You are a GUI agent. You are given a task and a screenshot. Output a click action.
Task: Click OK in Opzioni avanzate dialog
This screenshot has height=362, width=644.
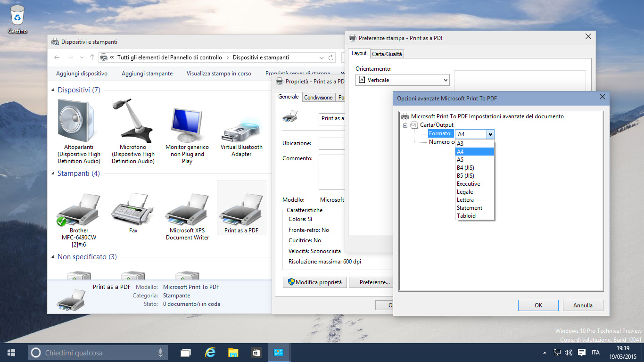(x=538, y=305)
